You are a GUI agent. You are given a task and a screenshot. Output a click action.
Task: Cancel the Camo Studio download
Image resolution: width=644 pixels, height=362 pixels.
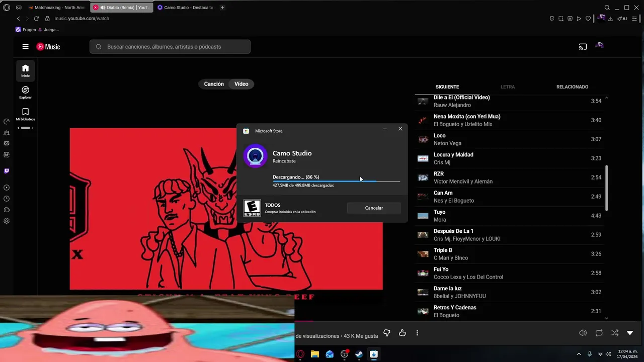point(374,208)
